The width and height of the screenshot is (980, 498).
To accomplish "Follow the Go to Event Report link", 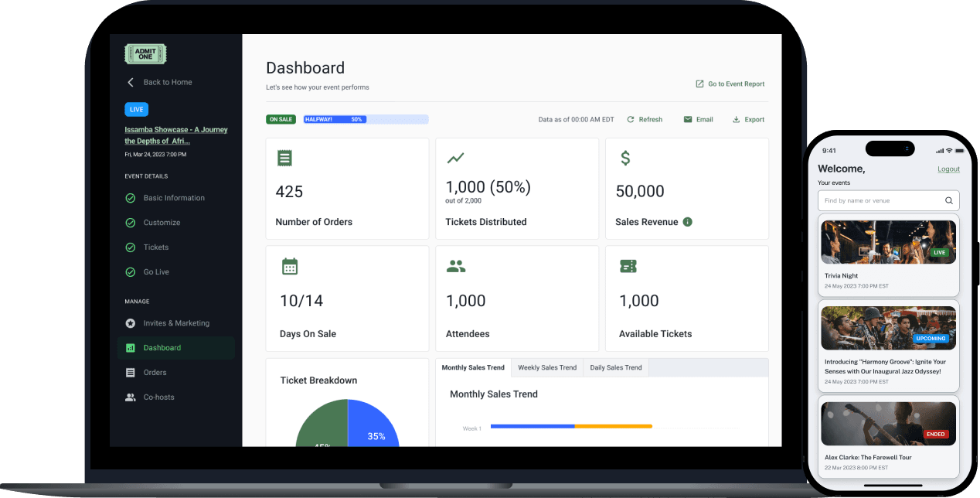I will [x=730, y=84].
